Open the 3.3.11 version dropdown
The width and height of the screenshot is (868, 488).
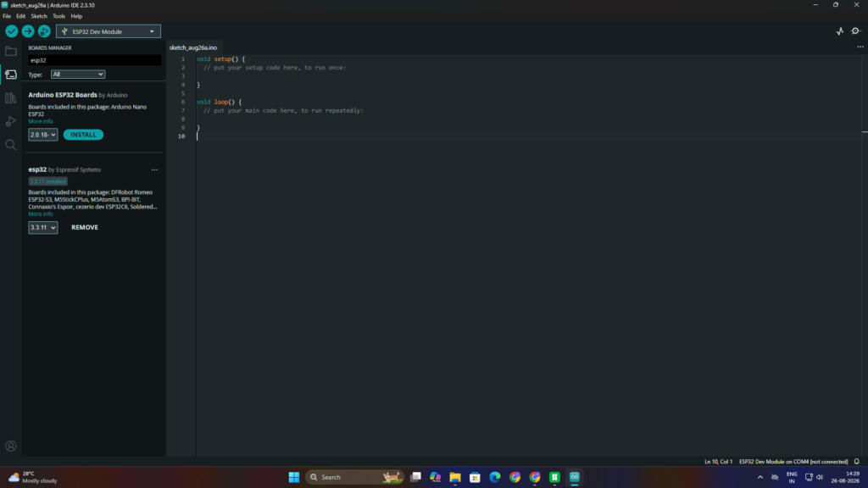pos(42,227)
